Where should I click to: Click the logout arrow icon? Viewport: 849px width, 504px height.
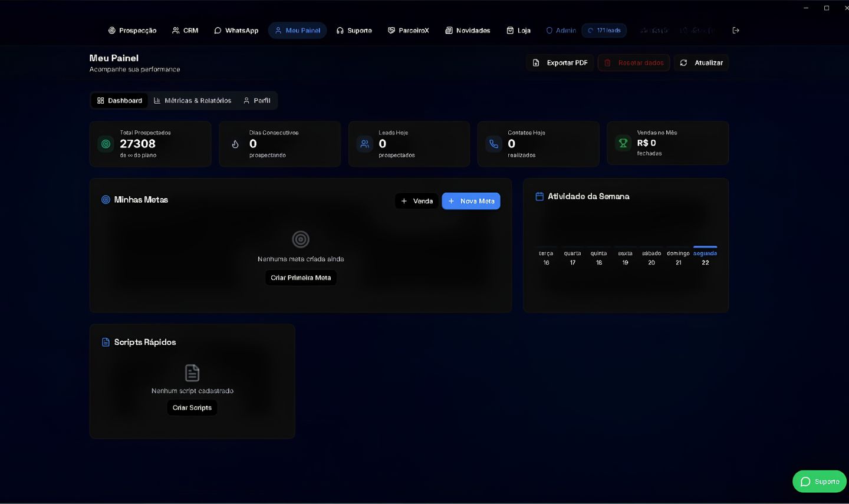pyautogui.click(x=736, y=31)
